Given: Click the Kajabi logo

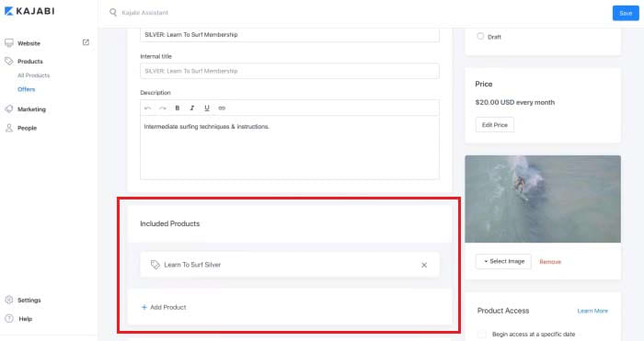Looking at the screenshot, I should [29, 11].
